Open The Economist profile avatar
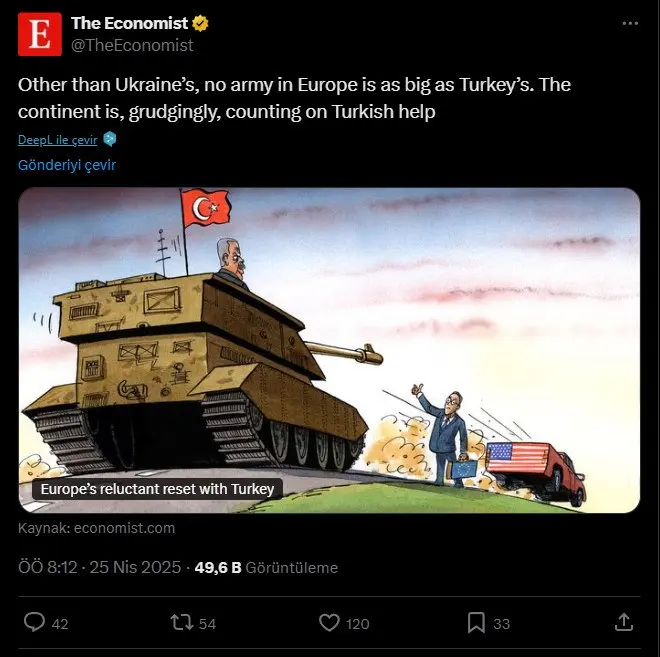This screenshot has height=657, width=660. pyautogui.click(x=40, y=34)
